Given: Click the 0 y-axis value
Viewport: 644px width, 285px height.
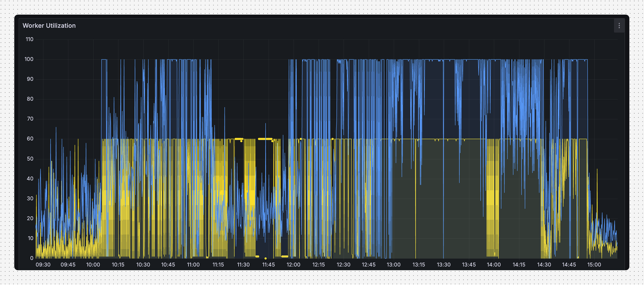Looking at the screenshot, I should (x=32, y=258).
